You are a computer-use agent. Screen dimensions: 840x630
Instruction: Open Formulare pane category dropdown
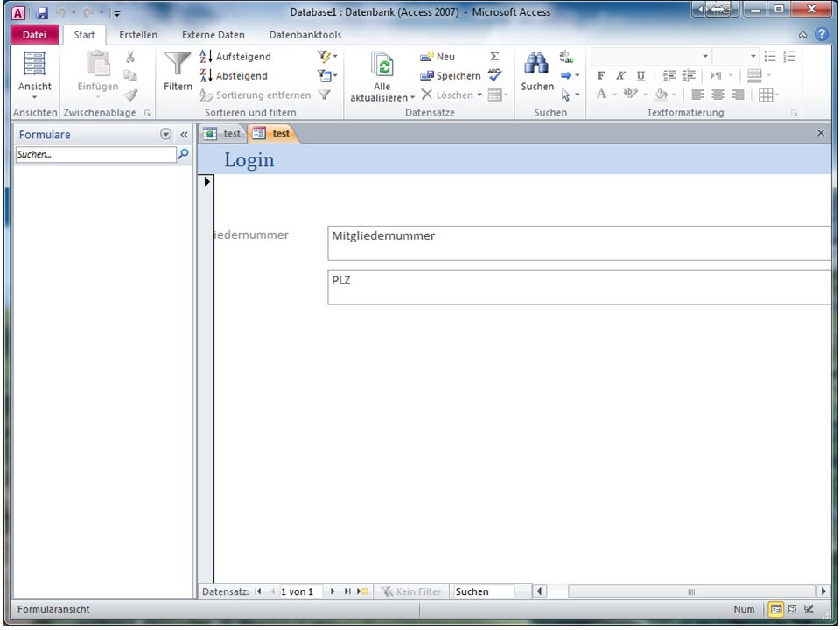(x=166, y=134)
